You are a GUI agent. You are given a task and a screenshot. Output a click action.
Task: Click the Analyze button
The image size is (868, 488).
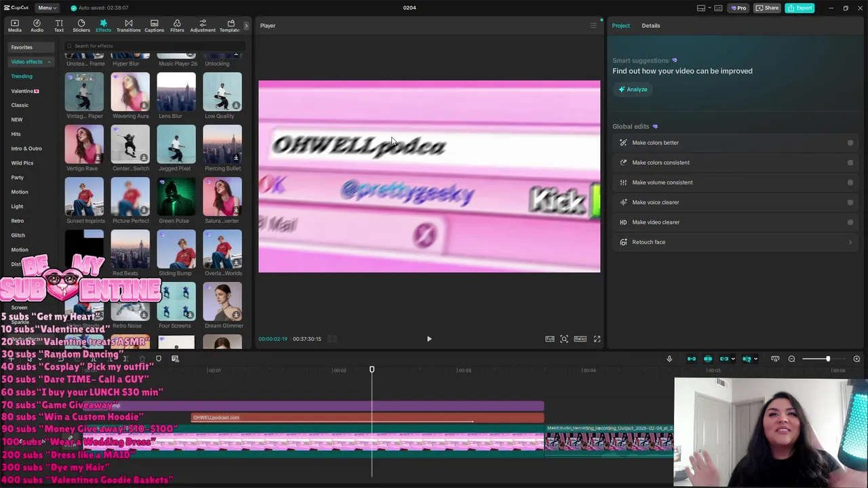click(x=632, y=89)
